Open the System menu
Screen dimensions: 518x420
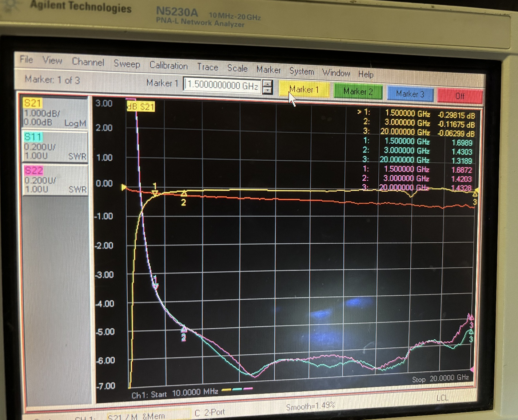coord(301,71)
